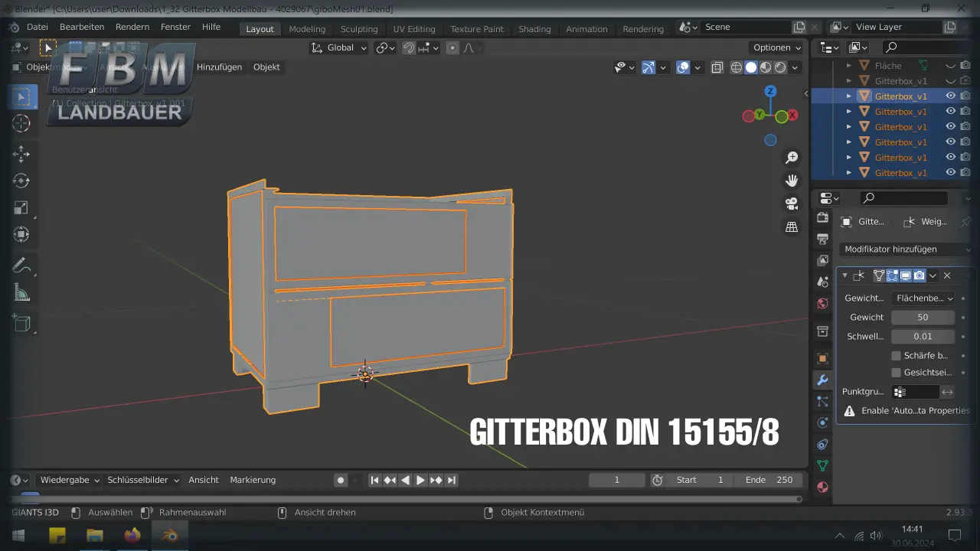Open the Render properties tab
The height and width of the screenshot is (551, 980).
[x=823, y=218]
